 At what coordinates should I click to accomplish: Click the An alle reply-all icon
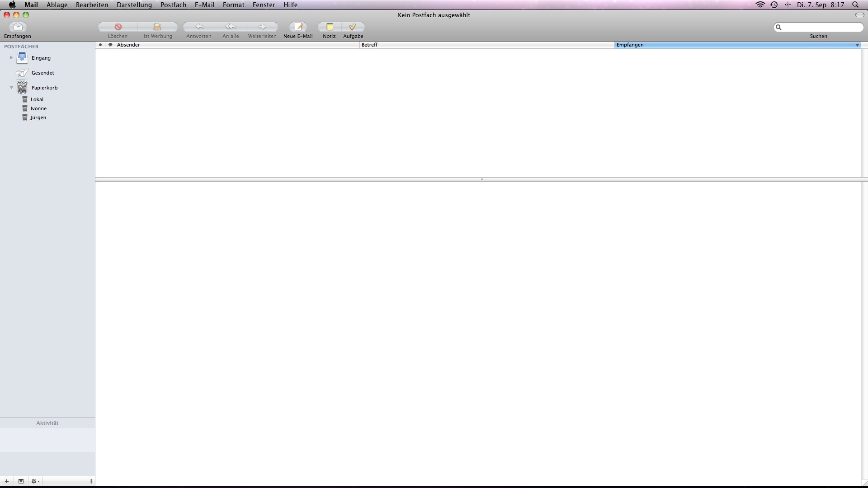pos(231,27)
